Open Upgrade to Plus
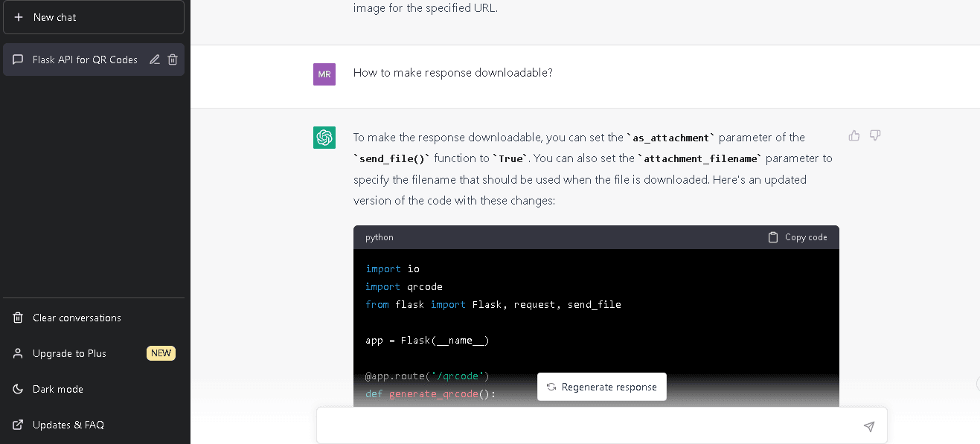This screenshot has width=980, height=444. (x=94, y=353)
